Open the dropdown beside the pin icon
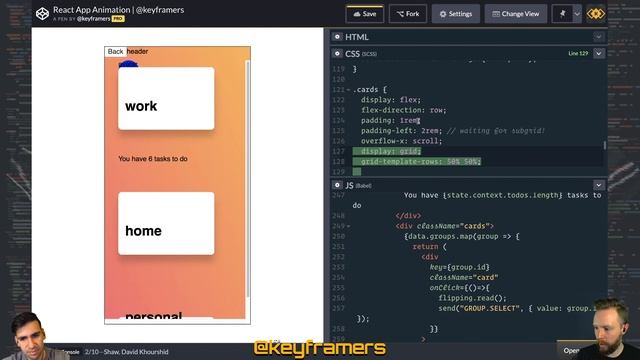This screenshot has height=360, width=640. [577, 14]
